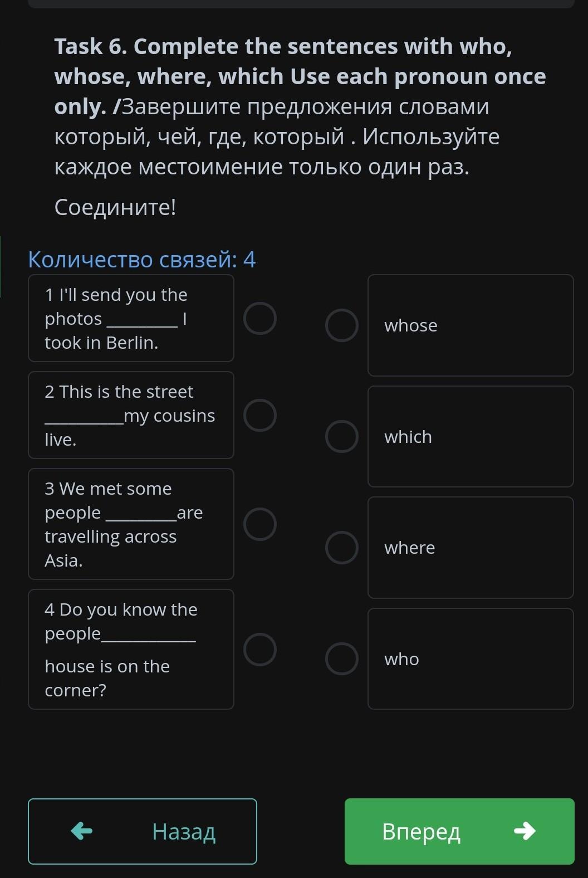Click sentence card 'This is the street'
The image size is (588, 878).
(131, 415)
